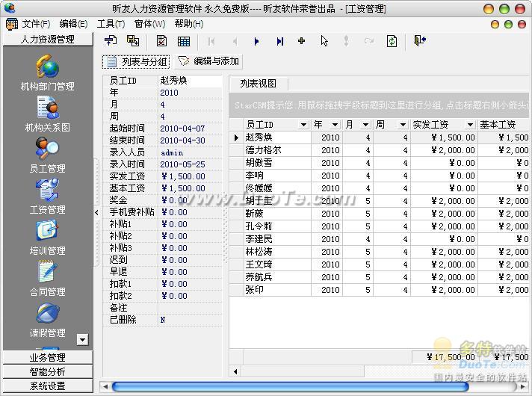The width and height of the screenshot is (532, 396).
Task: Click the second toolbar copy-records icon
Action: (x=133, y=41)
